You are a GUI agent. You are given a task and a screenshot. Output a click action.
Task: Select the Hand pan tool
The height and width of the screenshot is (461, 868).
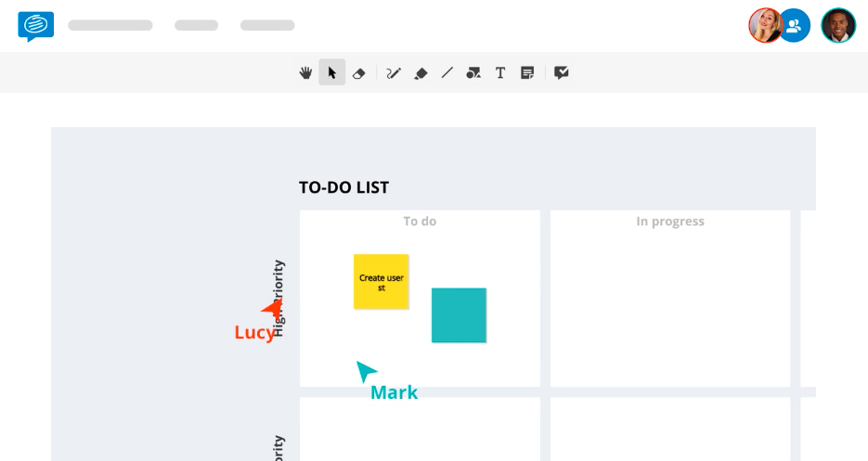coord(305,72)
